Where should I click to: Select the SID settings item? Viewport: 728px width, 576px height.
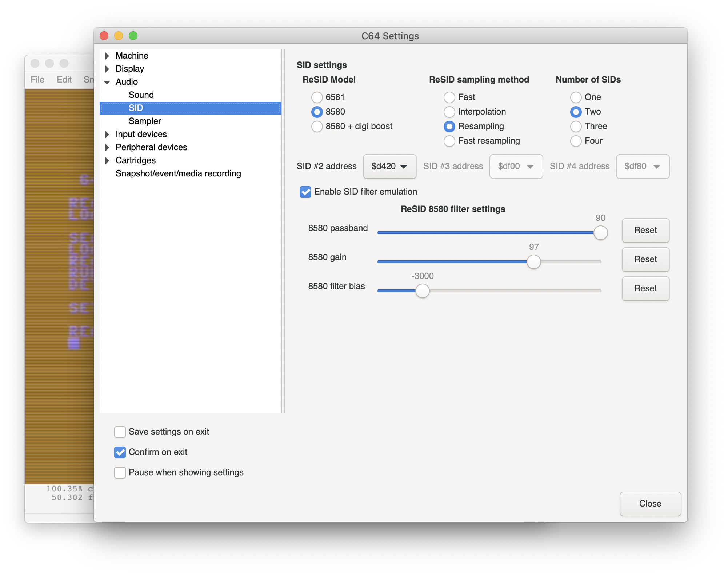pos(191,108)
